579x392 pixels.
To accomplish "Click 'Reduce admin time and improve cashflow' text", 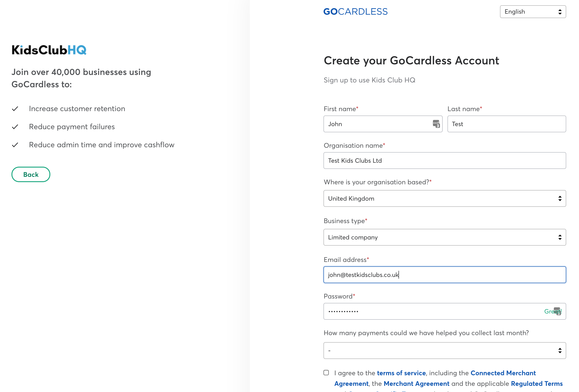I will click(x=102, y=145).
